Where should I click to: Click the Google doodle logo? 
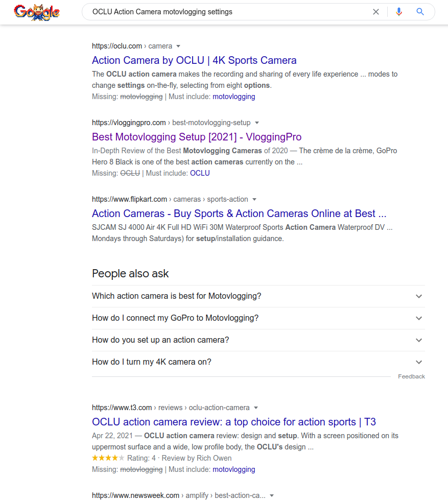click(37, 12)
